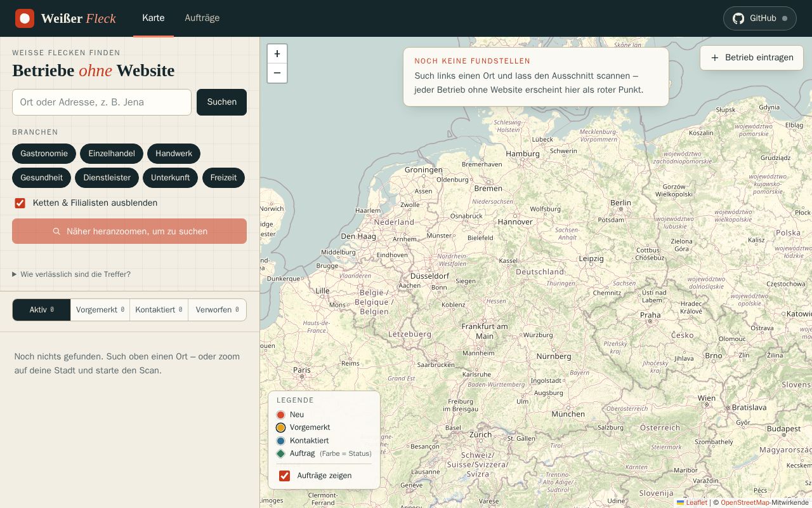
Task: Toggle the Unterkunft branch filter
Action: (170, 178)
